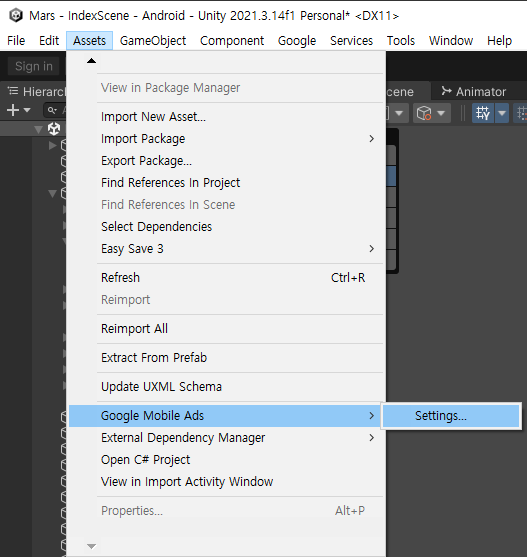
Task: Open the Import Package submenu
Action: [x=226, y=139]
